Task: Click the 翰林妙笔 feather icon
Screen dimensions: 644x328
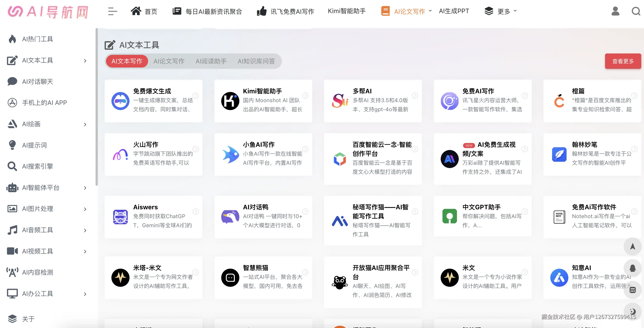Action: click(559, 154)
